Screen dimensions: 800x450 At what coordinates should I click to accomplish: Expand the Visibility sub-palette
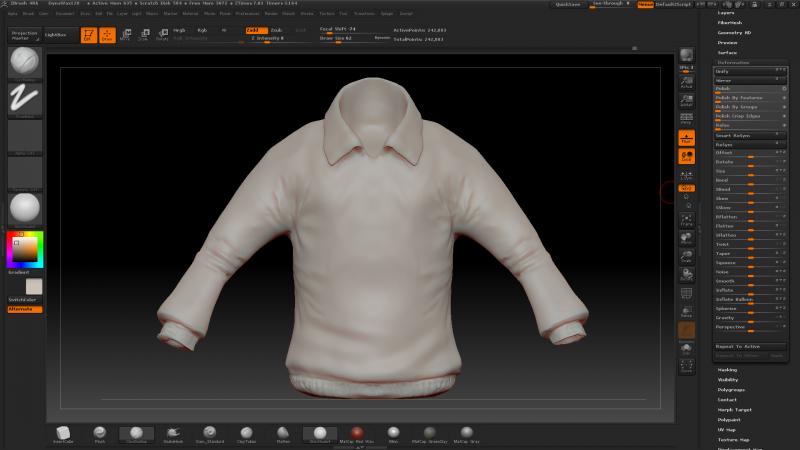[x=728, y=380]
